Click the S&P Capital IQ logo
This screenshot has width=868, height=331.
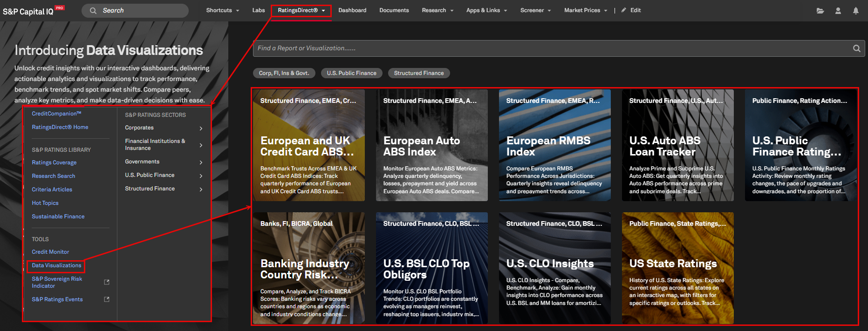(28, 11)
